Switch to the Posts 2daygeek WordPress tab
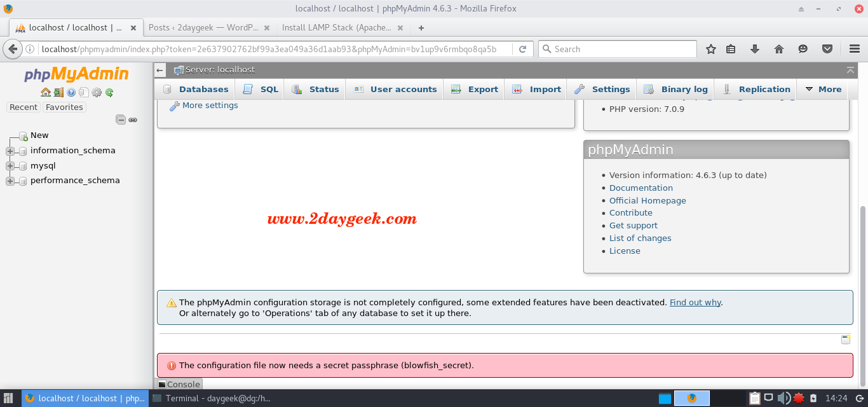The width and height of the screenshot is (868, 407). click(x=208, y=27)
